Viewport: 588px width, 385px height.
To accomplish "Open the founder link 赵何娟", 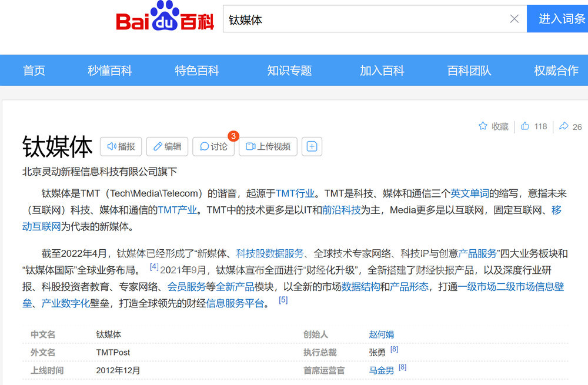I will coord(381,334).
